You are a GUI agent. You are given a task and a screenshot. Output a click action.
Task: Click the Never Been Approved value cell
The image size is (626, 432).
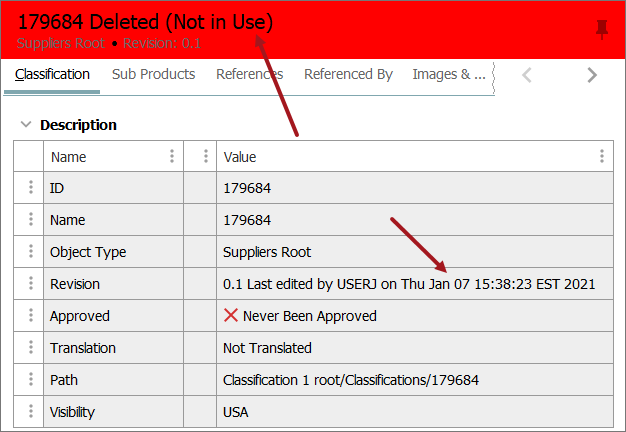309,316
